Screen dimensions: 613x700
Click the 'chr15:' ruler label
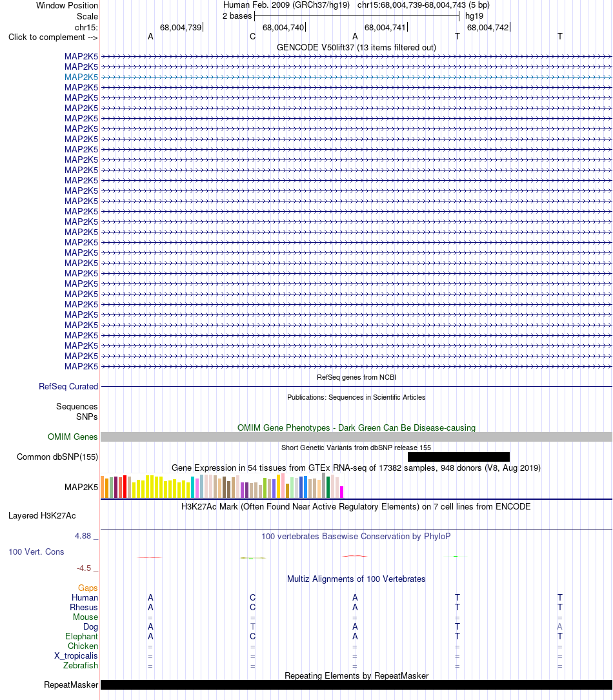click(x=86, y=28)
